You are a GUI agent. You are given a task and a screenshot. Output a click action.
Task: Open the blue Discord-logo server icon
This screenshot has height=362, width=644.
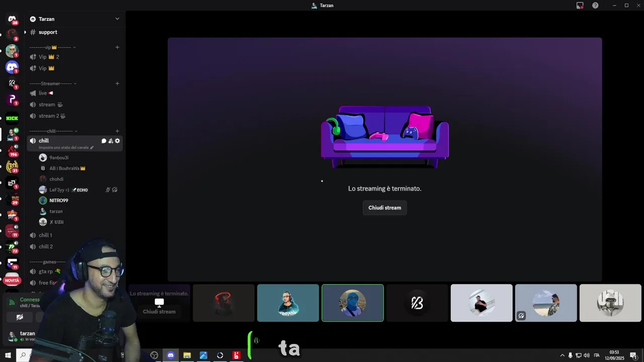[12, 67]
